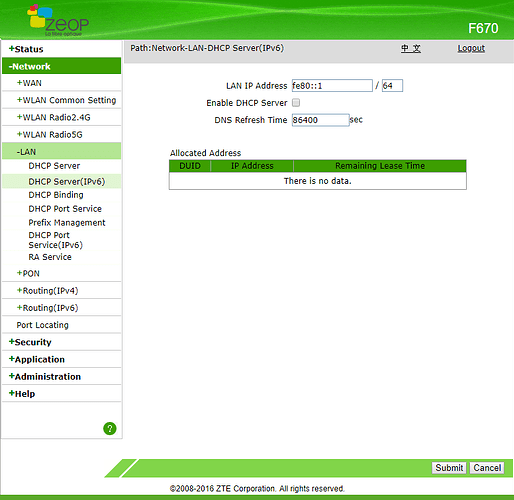Expand the WAN submenu
Viewport: 514px width, 500px height.
point(29,83)
